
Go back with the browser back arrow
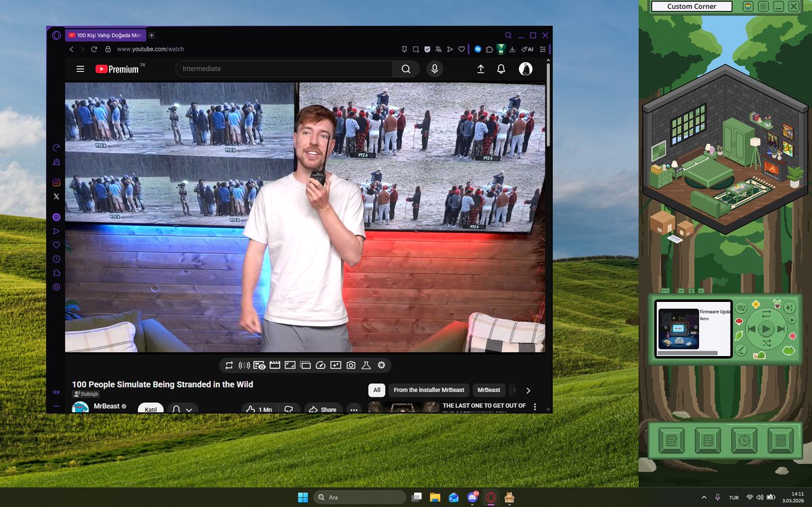[71, 49]
